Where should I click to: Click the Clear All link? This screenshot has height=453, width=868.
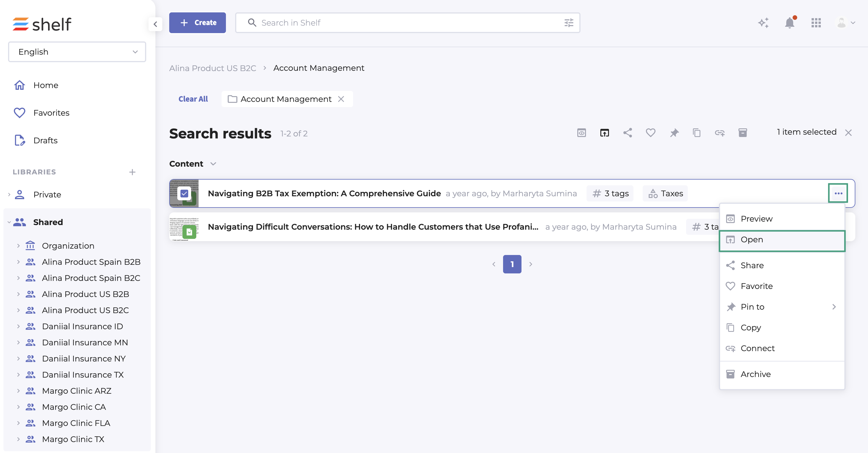[x=193, y=99]
